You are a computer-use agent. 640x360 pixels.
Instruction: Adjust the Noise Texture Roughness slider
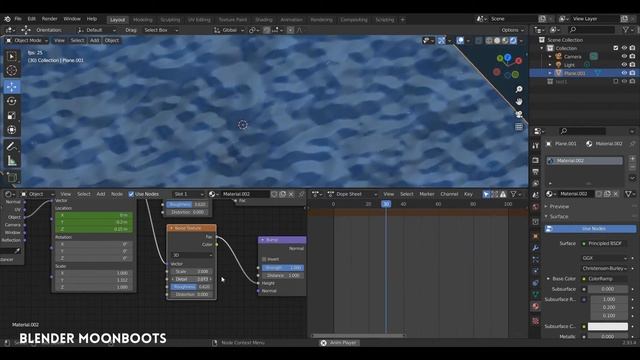coord(191,287)
